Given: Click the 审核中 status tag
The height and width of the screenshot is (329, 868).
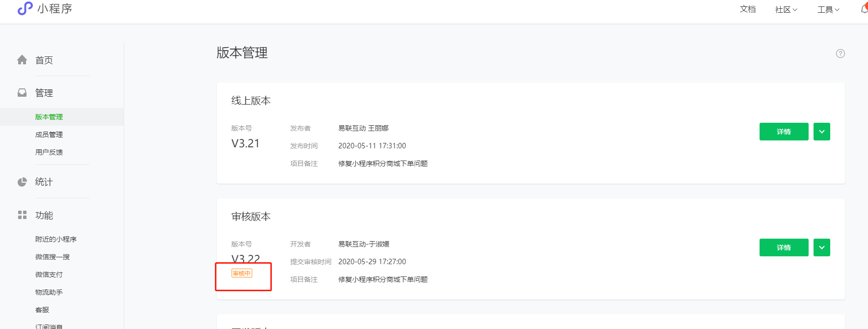Looking at the screenshot, I should (242, 274).
